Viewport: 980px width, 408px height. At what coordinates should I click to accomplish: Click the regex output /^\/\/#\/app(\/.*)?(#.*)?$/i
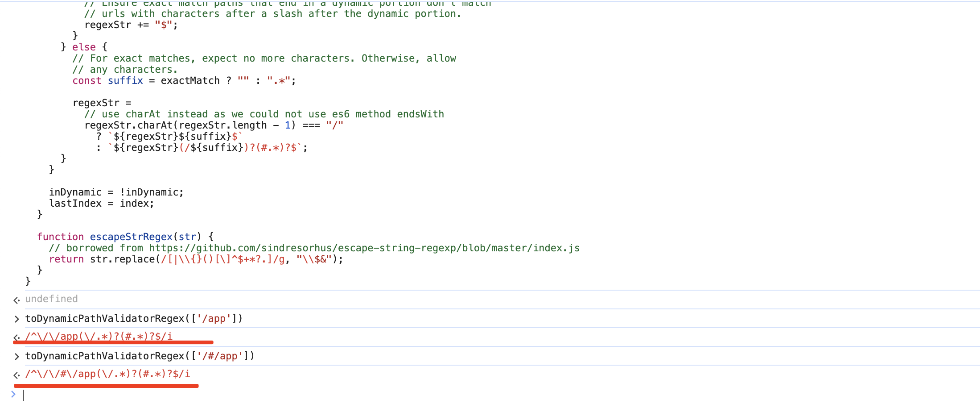[107, 374]
